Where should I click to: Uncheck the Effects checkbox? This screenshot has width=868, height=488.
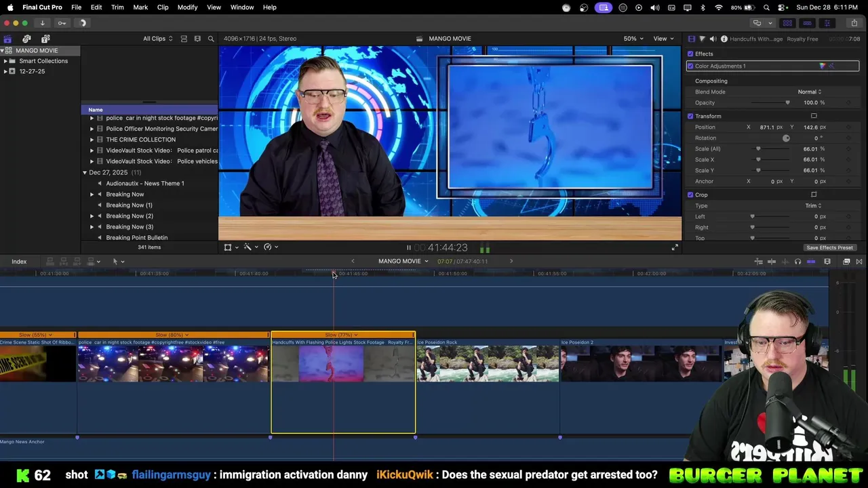[690, 54]
